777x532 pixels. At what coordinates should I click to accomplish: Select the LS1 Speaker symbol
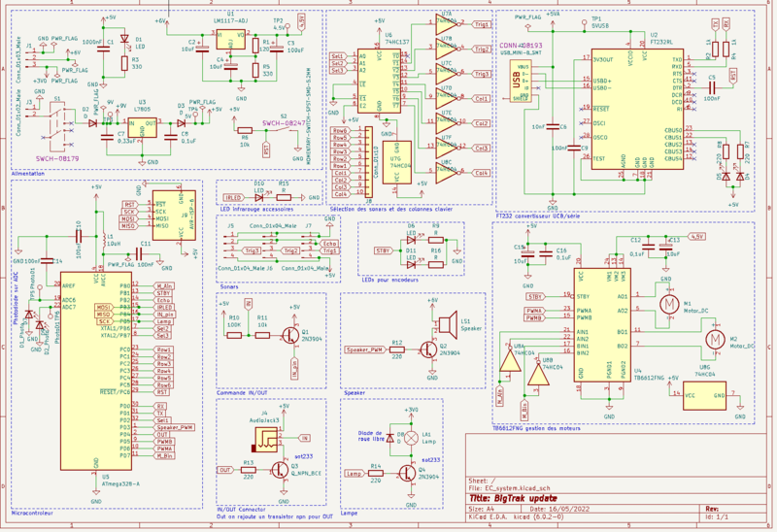[448, 322]
